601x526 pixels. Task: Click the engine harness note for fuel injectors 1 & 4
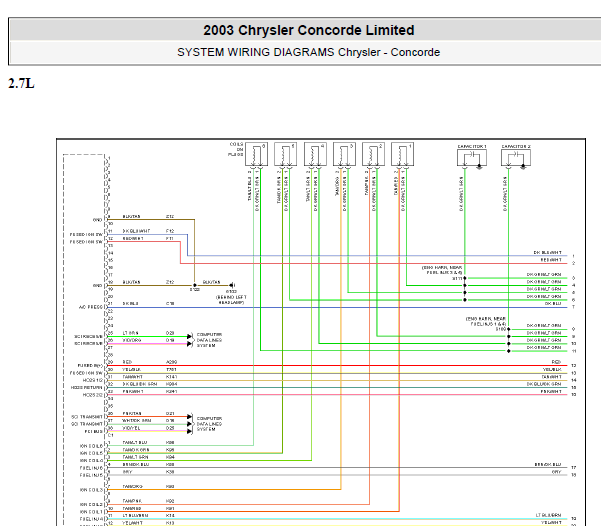(x=486, y=321)
